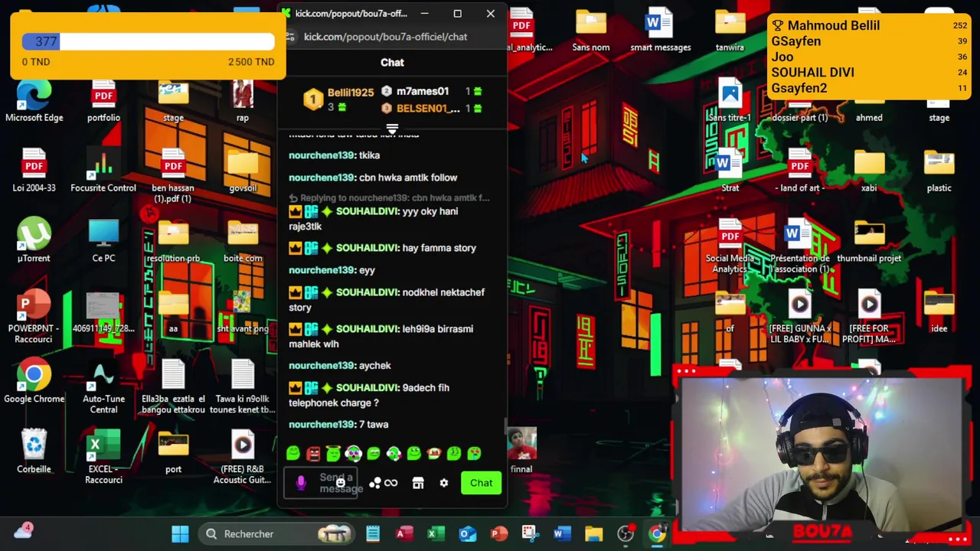Image resolution: width=980 pixels, height=551 pixels.
Task: Select the tanwira folder on desktop
Action: 730,31
